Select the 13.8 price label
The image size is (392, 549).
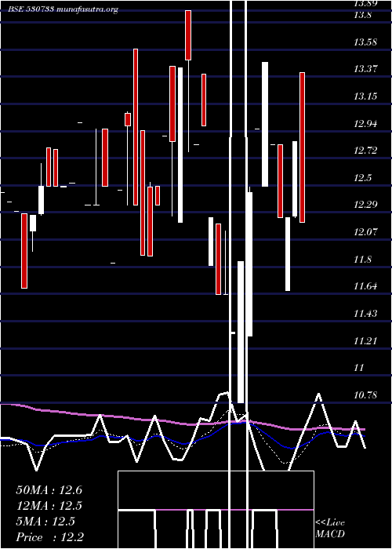[x=362, y=15]
